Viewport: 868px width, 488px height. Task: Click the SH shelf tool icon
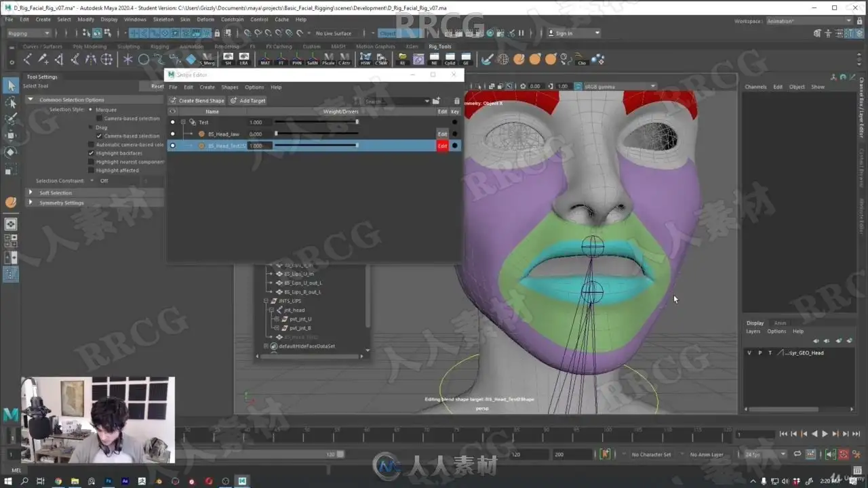(x=228, y=60)
